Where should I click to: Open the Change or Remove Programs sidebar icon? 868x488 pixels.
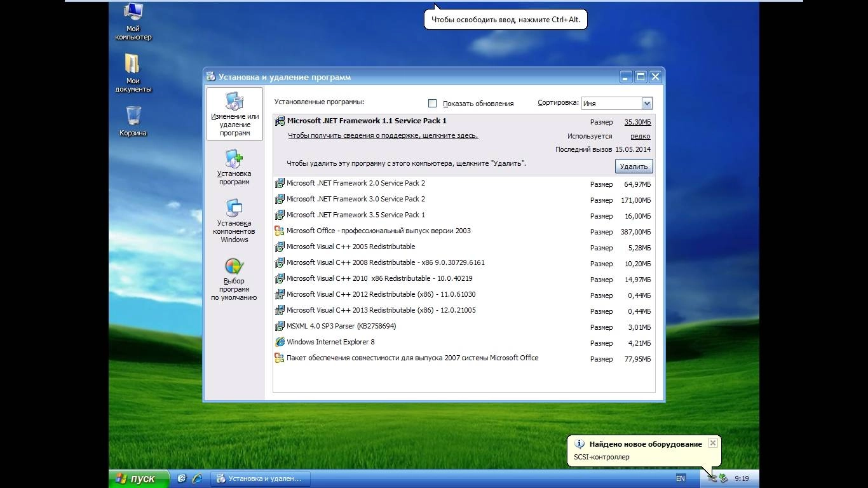tap(234, 114)
